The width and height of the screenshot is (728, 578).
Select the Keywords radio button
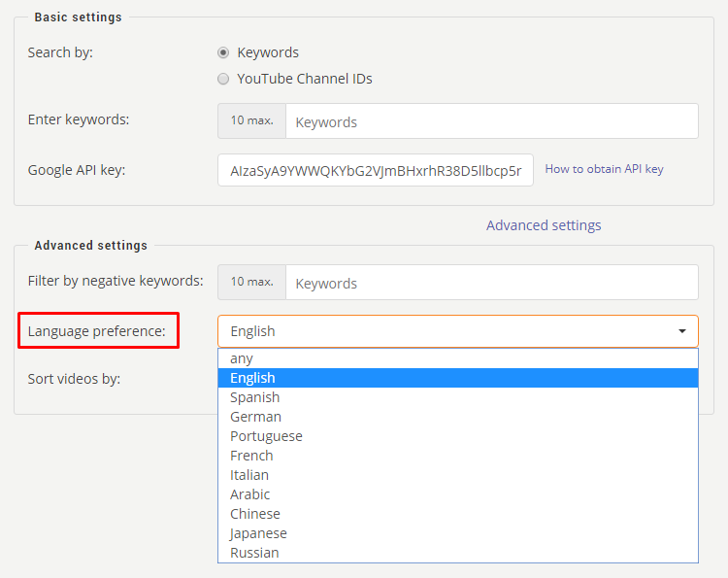pos(223,52)
